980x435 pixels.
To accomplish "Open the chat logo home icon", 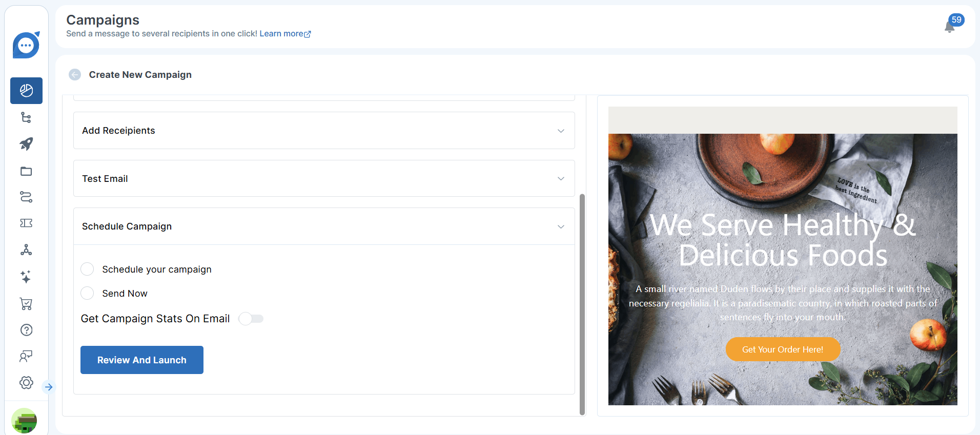I will coord(26,45).
